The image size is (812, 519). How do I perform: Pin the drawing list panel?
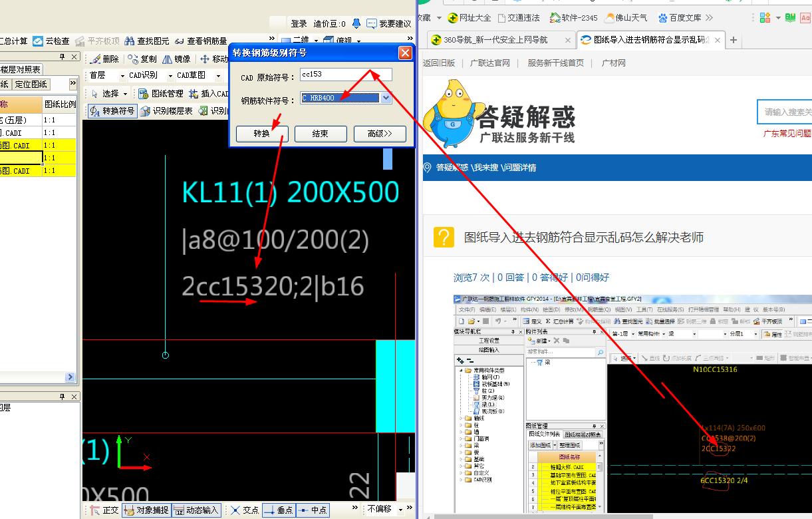point(63,57)
